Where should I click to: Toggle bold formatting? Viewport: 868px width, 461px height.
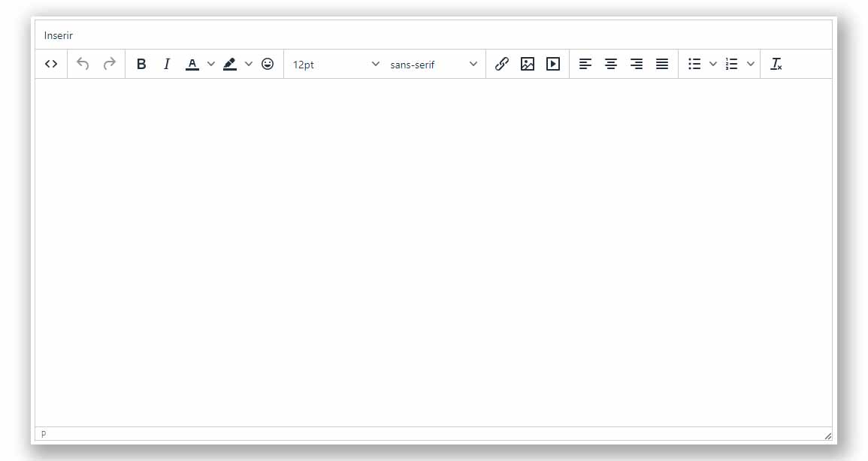click(x=141, y=64)
